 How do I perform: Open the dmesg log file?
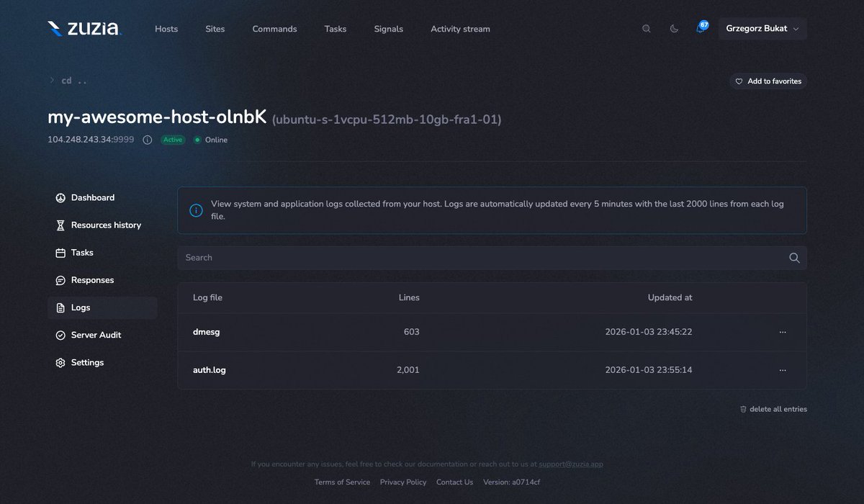(x=207, y=332)
